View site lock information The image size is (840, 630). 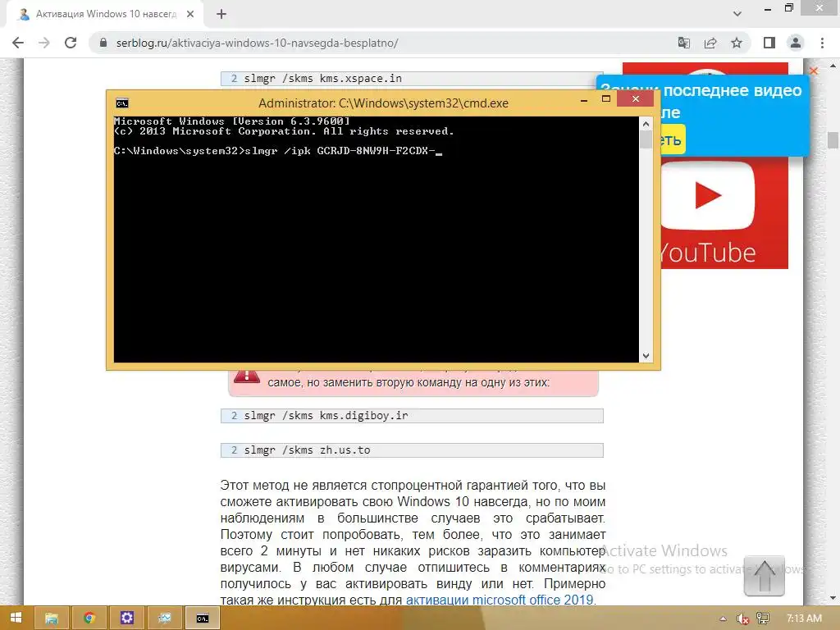click(103, 43)
